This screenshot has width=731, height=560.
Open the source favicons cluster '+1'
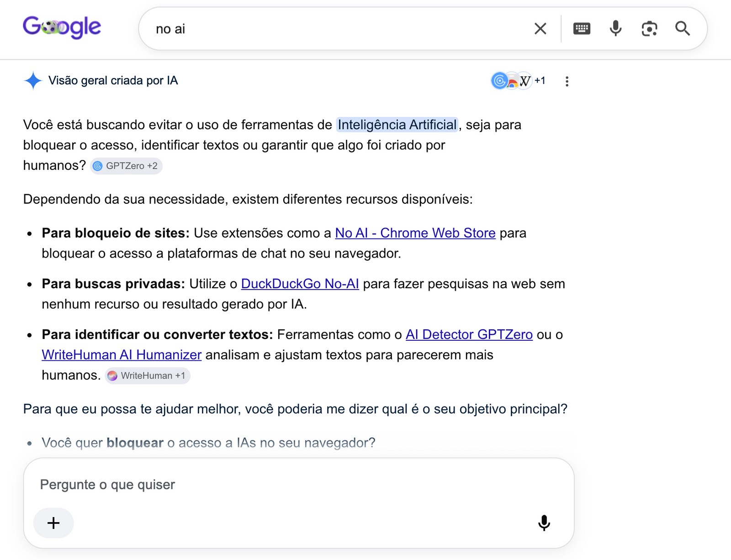(x=518, y=81)
